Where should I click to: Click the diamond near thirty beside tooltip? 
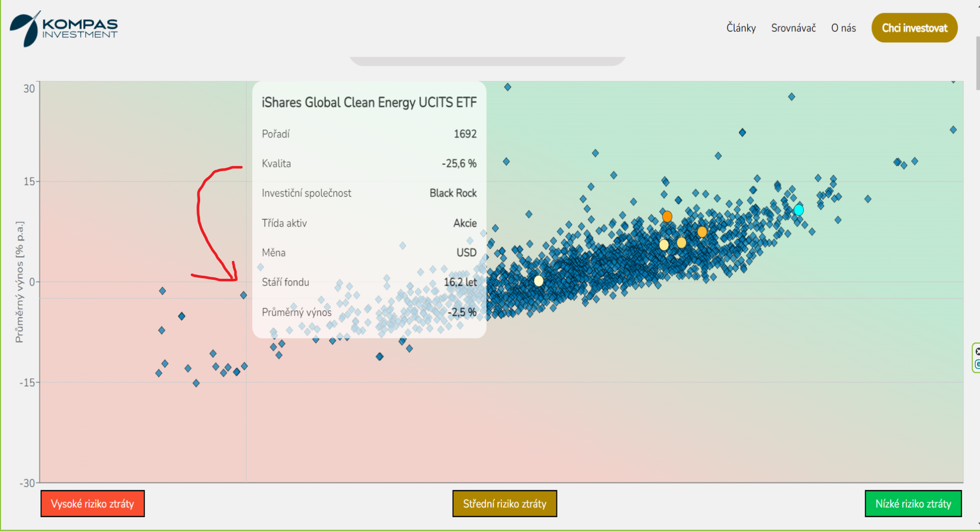tap(507, 87)
